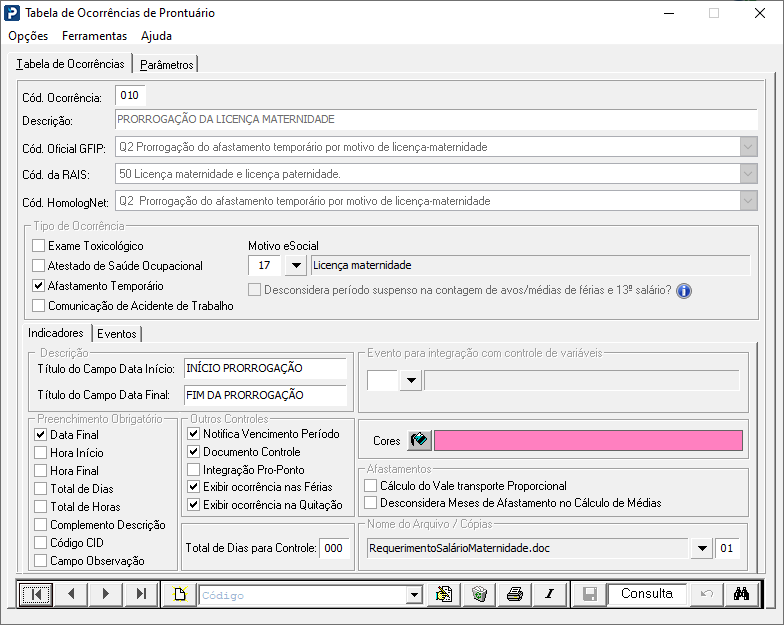
Task: Click the info icon beside suspenso option
Action: [x=684, y=290]
